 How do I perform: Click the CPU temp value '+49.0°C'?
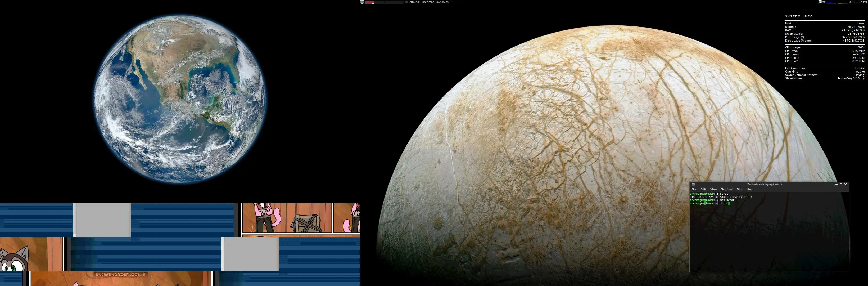pos(858,54)
